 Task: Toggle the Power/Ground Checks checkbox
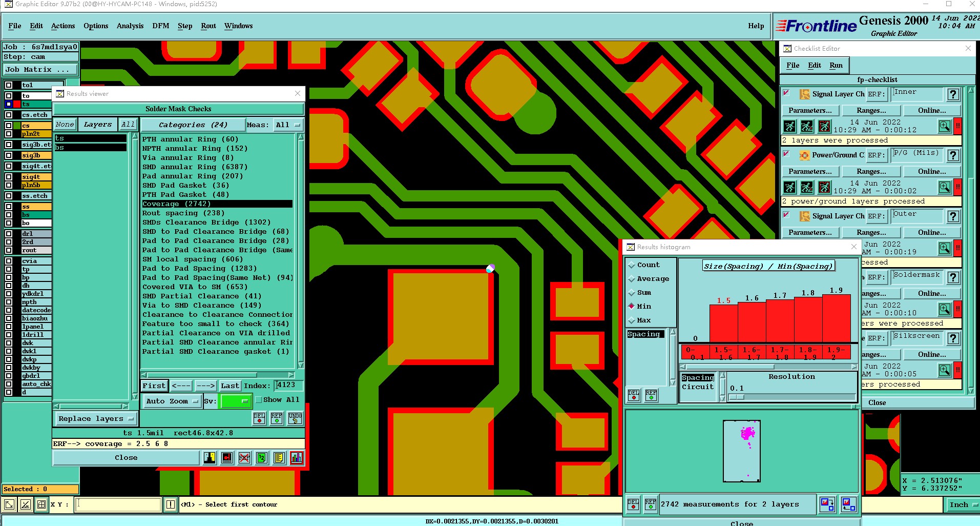[x=786, y=154]
